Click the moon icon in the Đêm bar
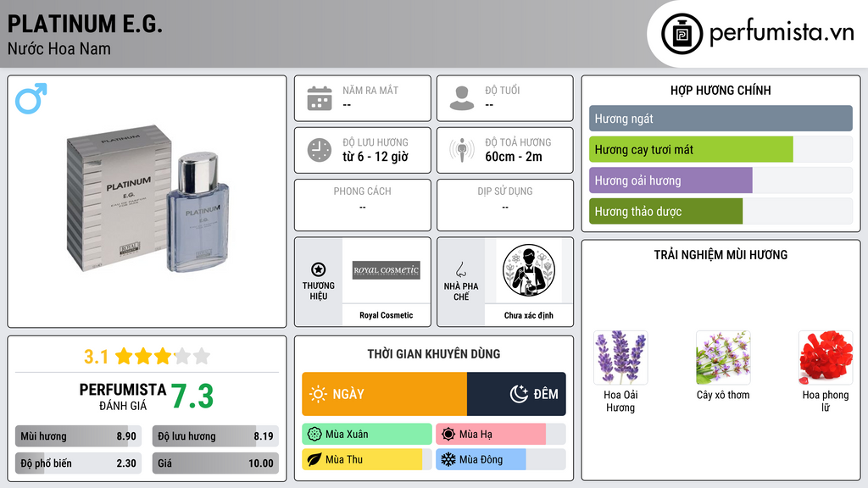 519,394
